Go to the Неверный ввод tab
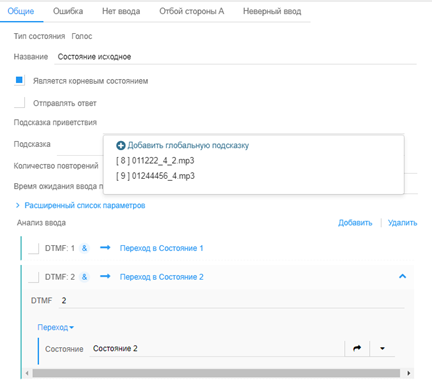The image size is (432, 385). (x=272, y=11)
